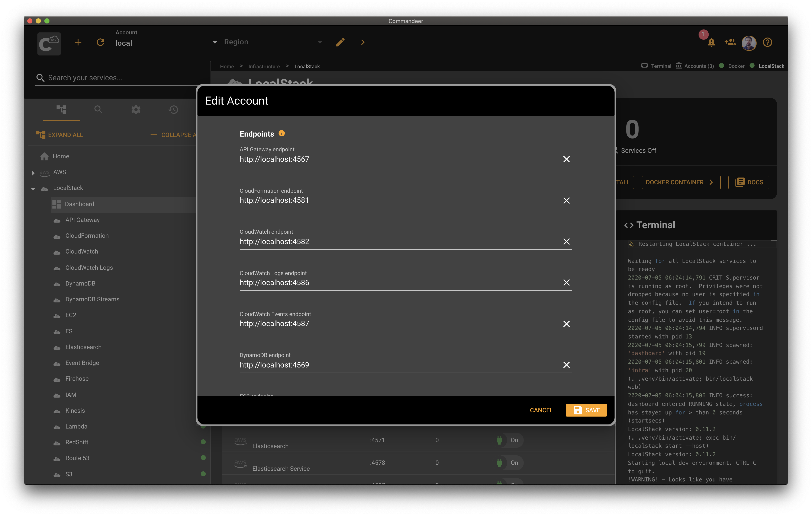The image size is (812, 516).
Task: Click Cancel in Edit Account dialog
Action: (x=541, y=410)
